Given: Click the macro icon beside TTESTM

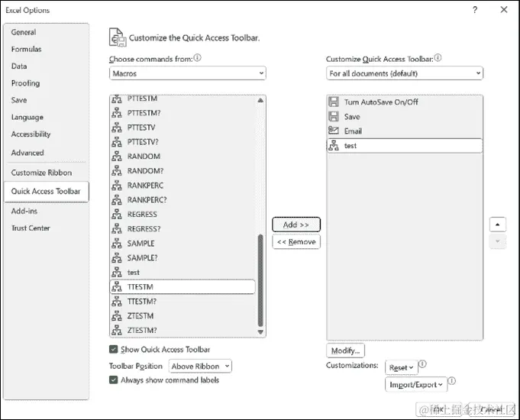Looking at the screenshot, I should 116,286.
